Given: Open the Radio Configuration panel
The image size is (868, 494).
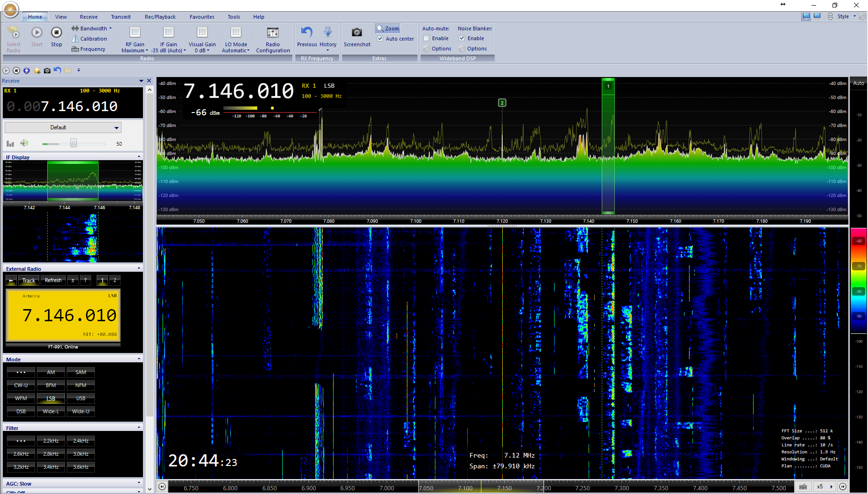Looking at the screenshot, I should tap(272, 39).
